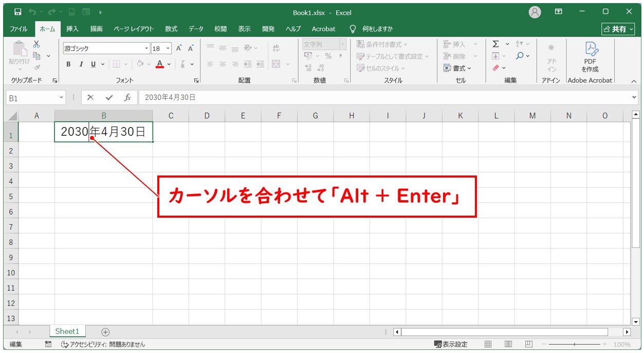Screen dimensions: 644x353
Task: Click the new sheet plus icon
Action: (x=105, y=332)
